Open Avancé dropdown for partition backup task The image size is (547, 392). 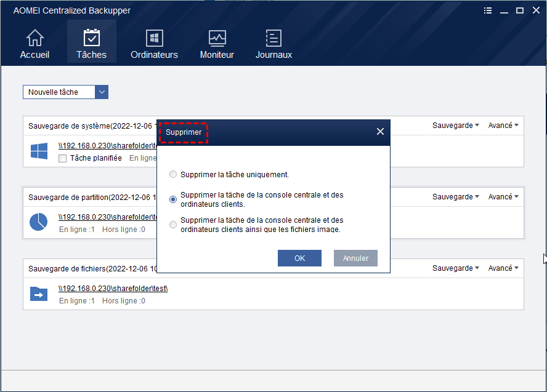(503, 196)
